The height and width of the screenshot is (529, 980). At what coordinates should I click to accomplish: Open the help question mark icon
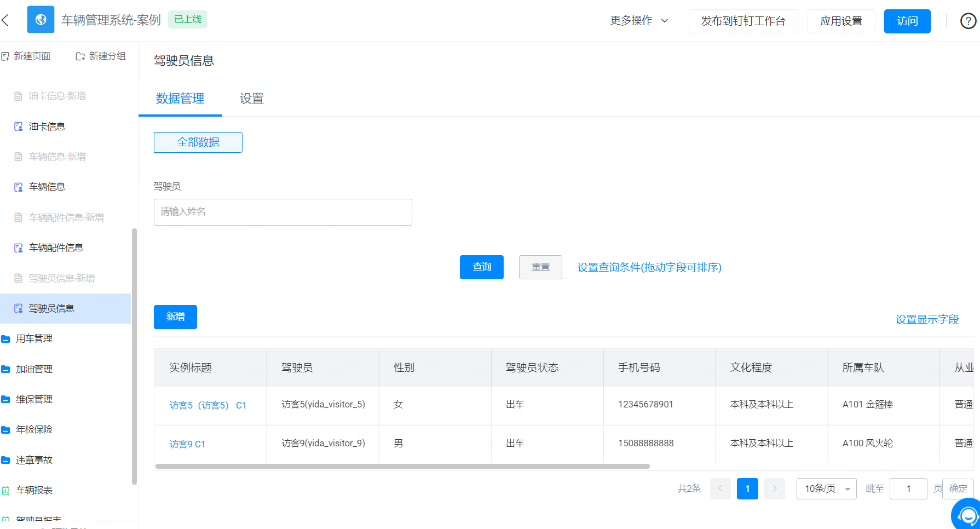(x=968, y=21)
